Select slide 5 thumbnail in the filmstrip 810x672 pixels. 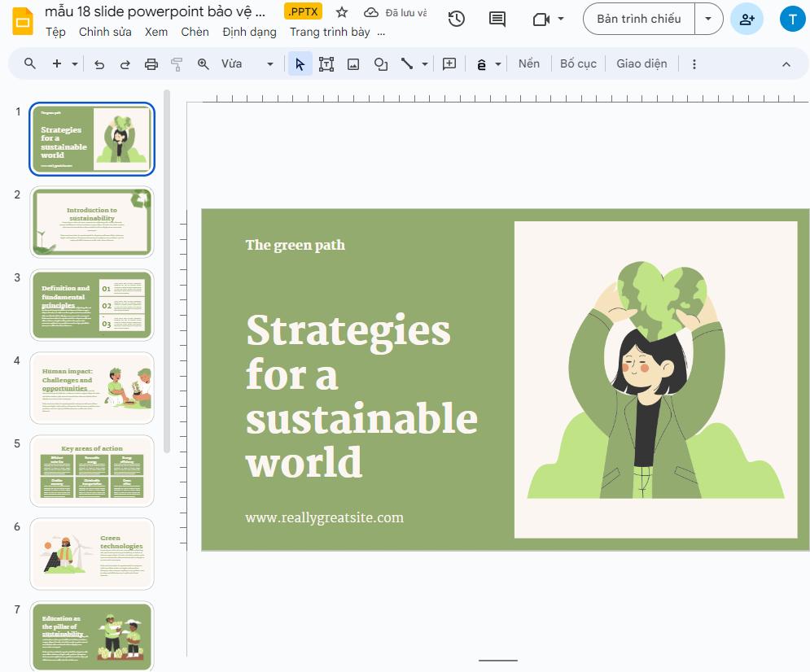tap(91, 470)
